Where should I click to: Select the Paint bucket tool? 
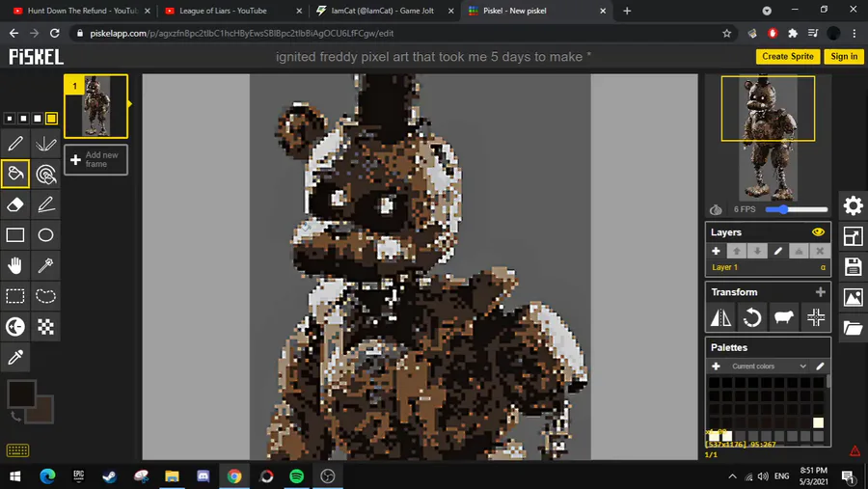14,174
